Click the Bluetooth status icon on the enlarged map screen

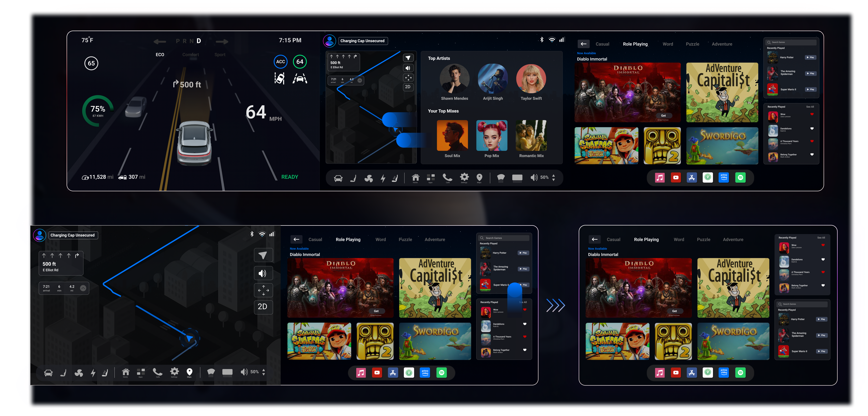(x=252, y=234)
